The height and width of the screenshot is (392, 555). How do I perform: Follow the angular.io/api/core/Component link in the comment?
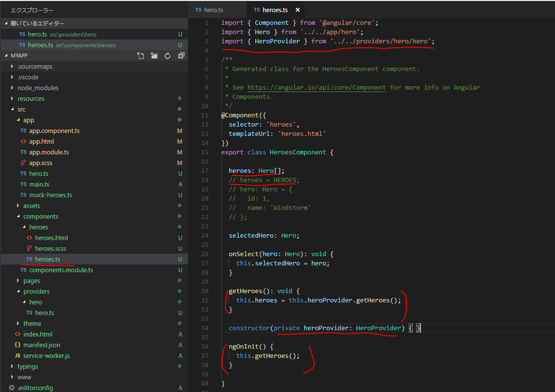pyautogui.click(x=317, y=87)
